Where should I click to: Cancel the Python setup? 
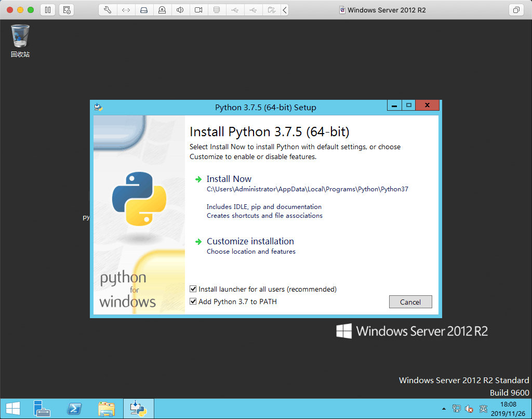point(410,302)
